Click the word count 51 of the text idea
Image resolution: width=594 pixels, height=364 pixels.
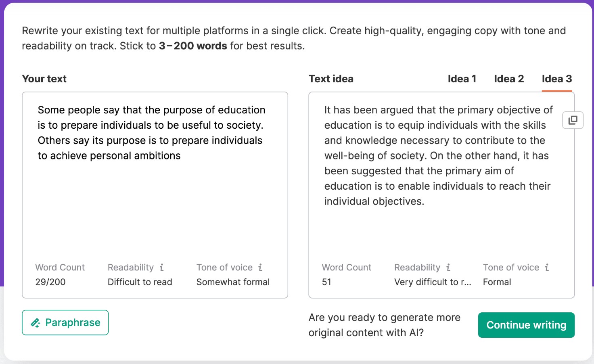coord(326,282)
